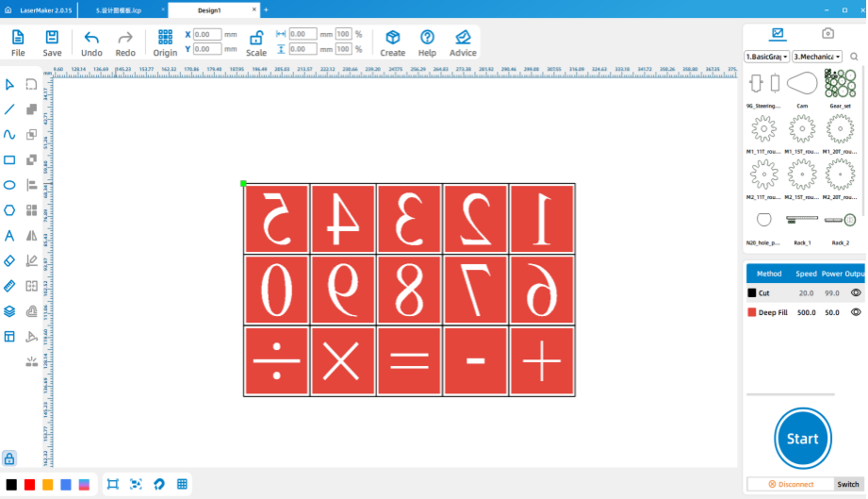Close the Design1 tab
Viewport: 868px width, 499px height.
(x=254, y=9)
